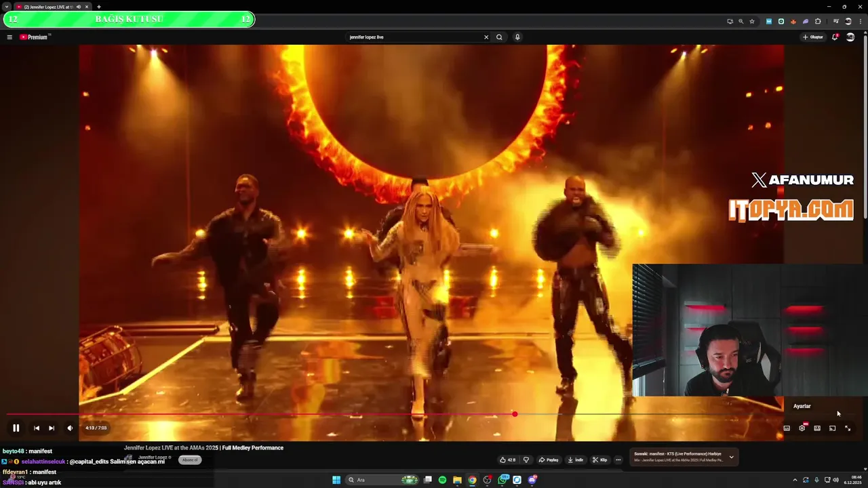
Task: Click the Paylaş share button
Action: click(549, 460)
